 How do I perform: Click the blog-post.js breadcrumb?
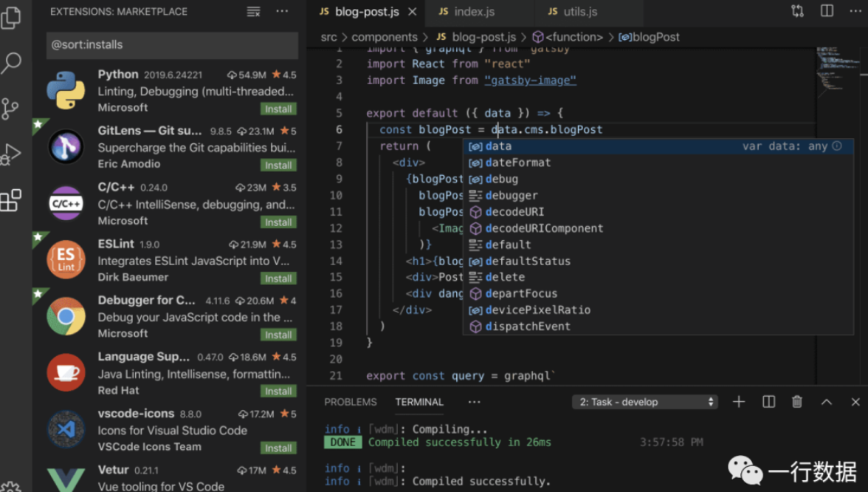pyautogui.click(x=477, y=37)
